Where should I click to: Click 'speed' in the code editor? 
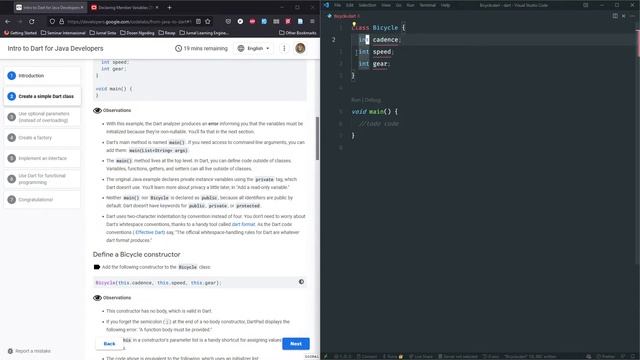pos(382,52)
